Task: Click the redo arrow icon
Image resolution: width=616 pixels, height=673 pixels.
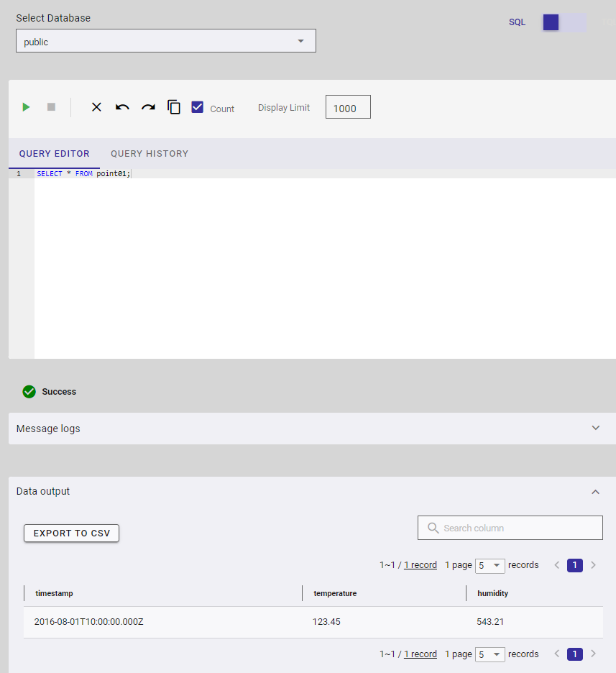Action: (x=148, y=107)
